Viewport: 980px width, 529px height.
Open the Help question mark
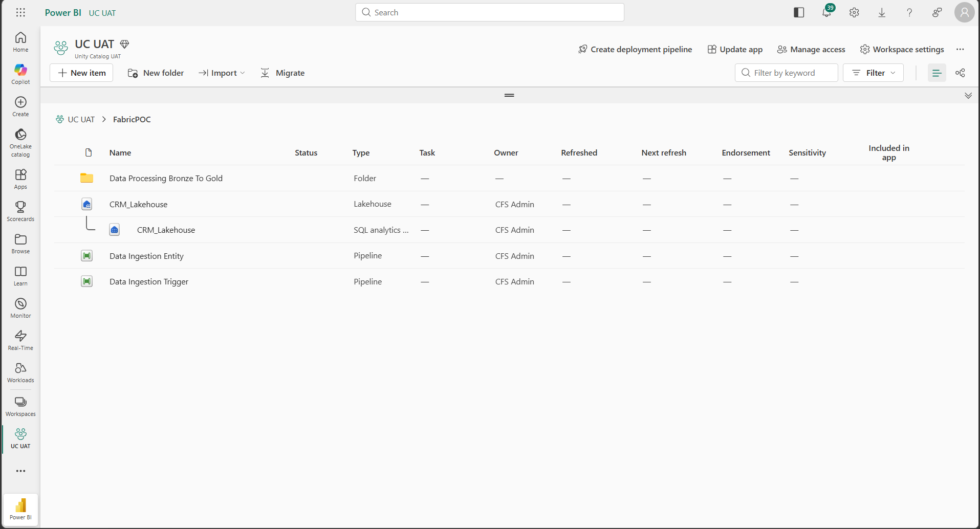pyautogui.click(x=909, y=12)
